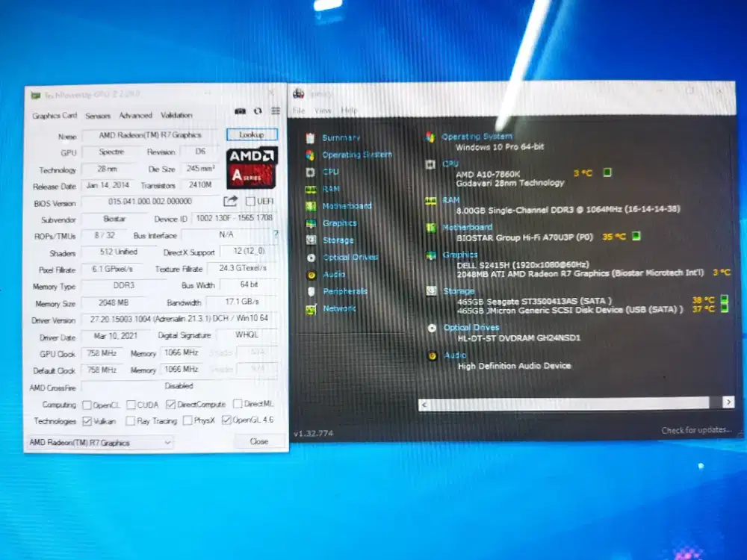Select Optical Drives in Speccy sidebar
747x560 pixels.
coord(350,258)
